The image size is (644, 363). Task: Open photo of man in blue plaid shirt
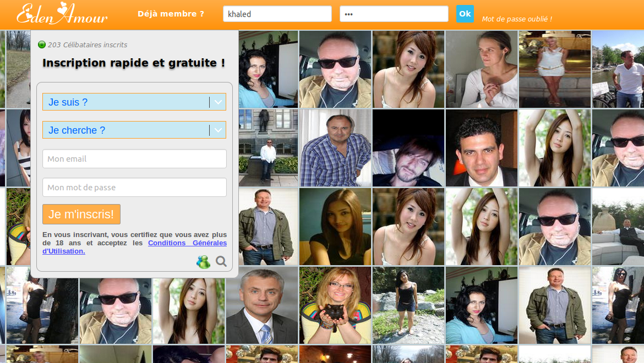pos(335,148)
